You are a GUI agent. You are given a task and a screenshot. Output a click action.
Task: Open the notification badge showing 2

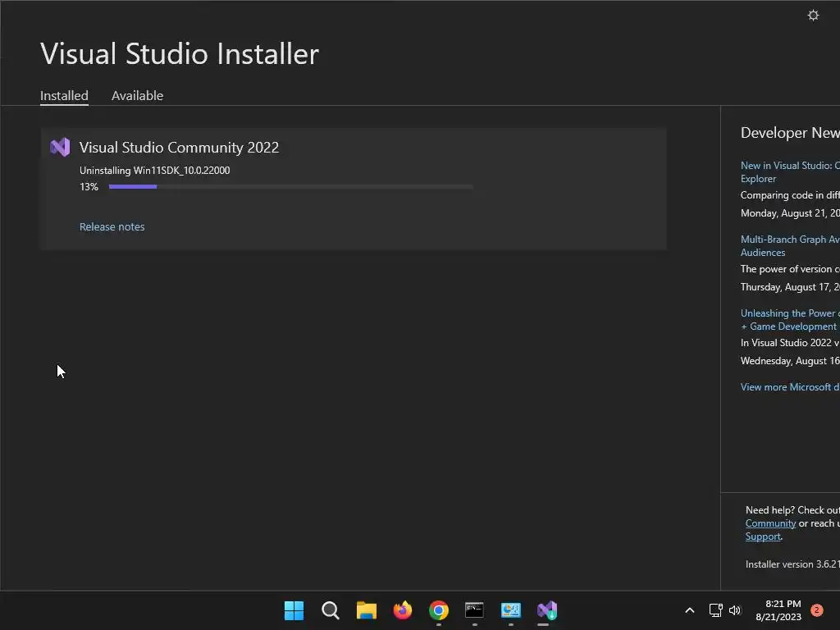pos(817,610)
